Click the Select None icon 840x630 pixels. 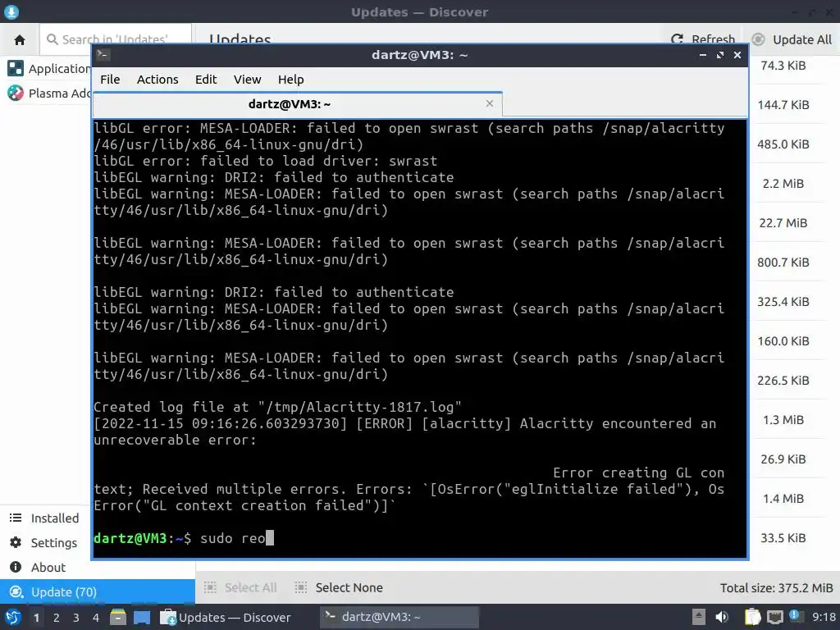(301, 587)
